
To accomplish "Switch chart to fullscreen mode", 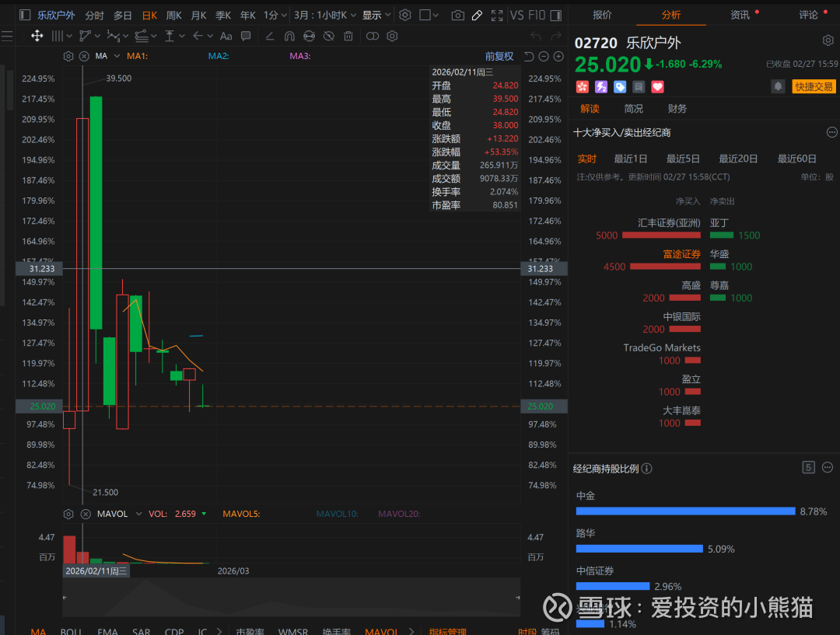I will coord(497,16).
